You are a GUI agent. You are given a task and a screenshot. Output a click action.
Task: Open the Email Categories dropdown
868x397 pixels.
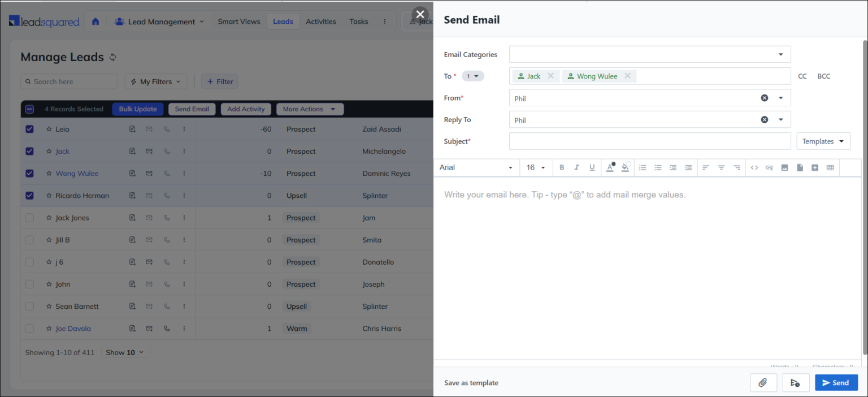650,54
